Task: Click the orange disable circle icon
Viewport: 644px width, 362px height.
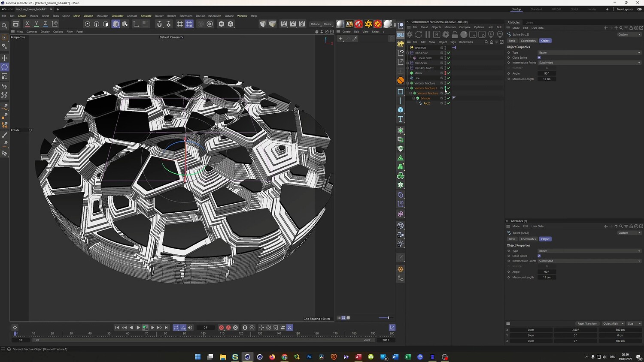Action: (401, 80)
